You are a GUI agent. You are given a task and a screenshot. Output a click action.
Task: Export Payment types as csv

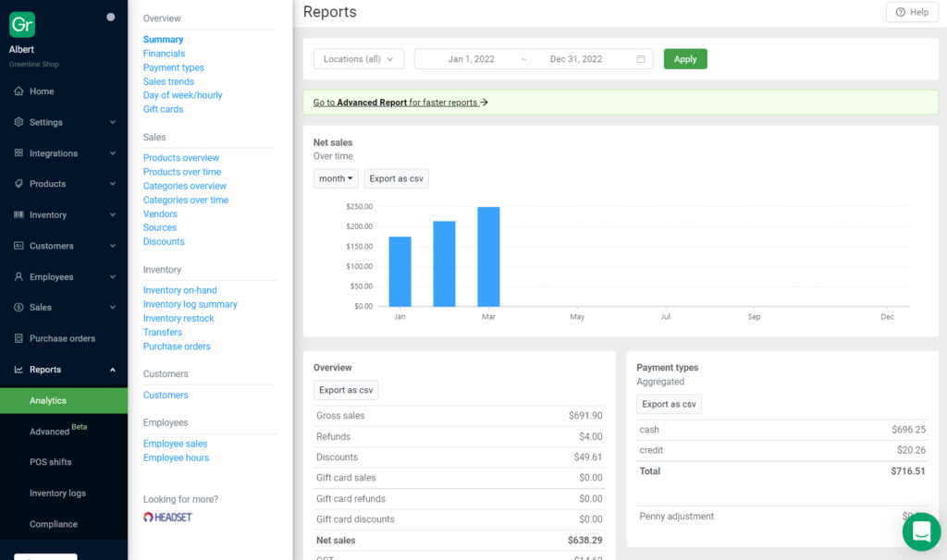pos(670,405)
